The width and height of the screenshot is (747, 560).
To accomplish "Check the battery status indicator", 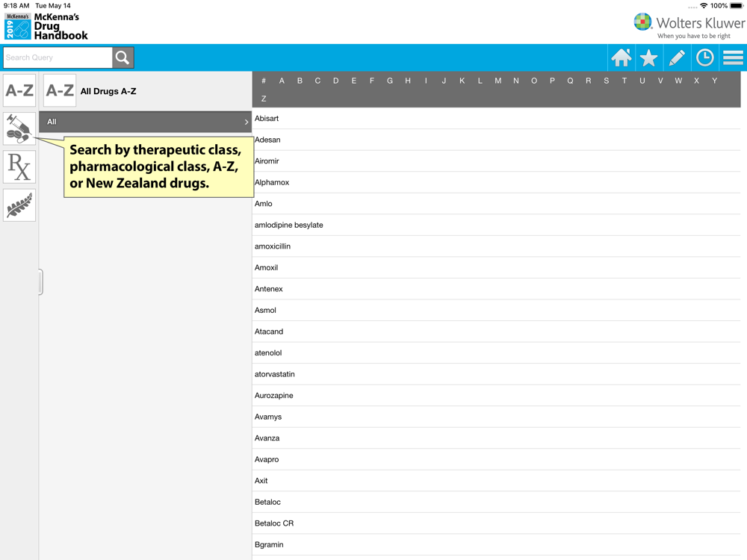I will [x=737, y=6].
